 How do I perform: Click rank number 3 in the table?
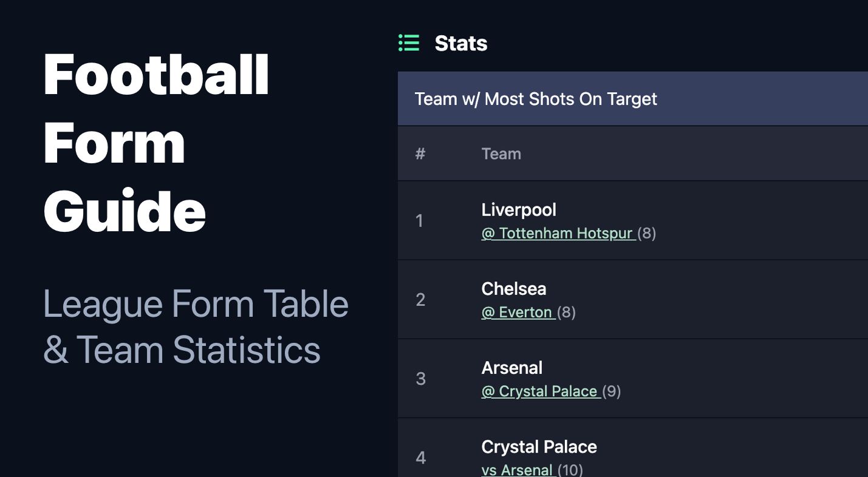coord(420,379)
